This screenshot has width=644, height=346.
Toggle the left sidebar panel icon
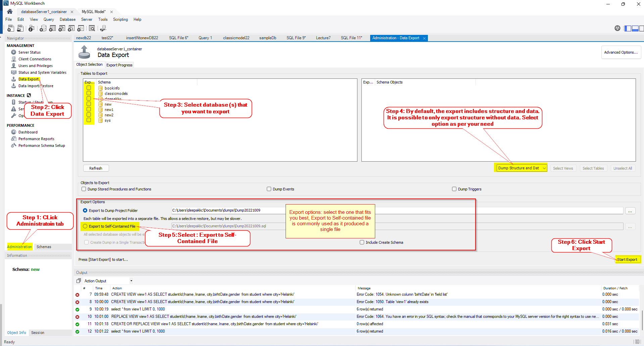(x=628, y=28)
